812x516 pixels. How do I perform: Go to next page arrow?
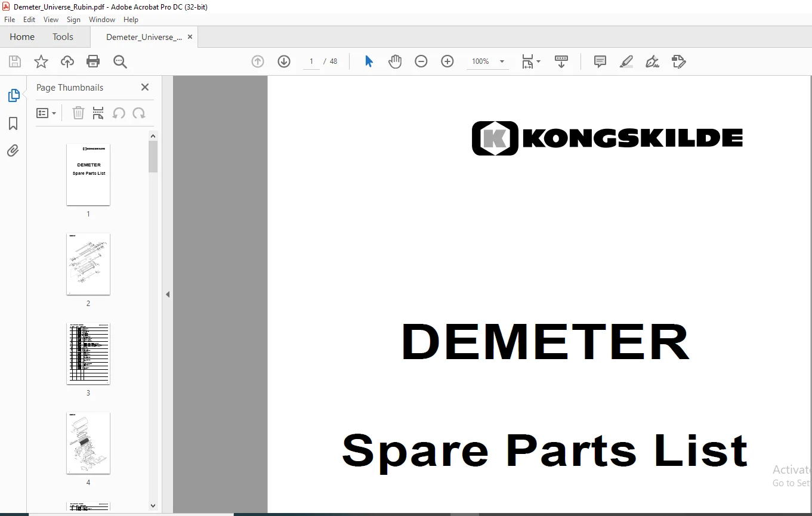point(284,61)
